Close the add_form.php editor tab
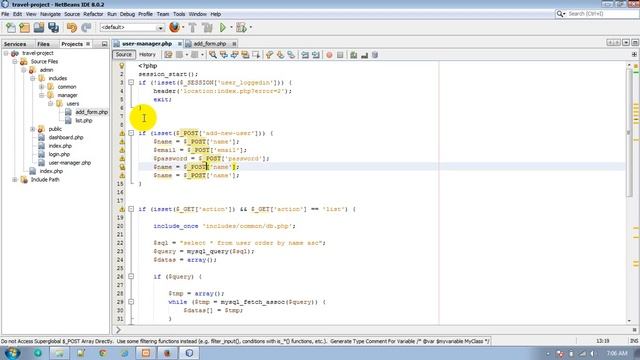The image size is (640, 360). (234, 44)
